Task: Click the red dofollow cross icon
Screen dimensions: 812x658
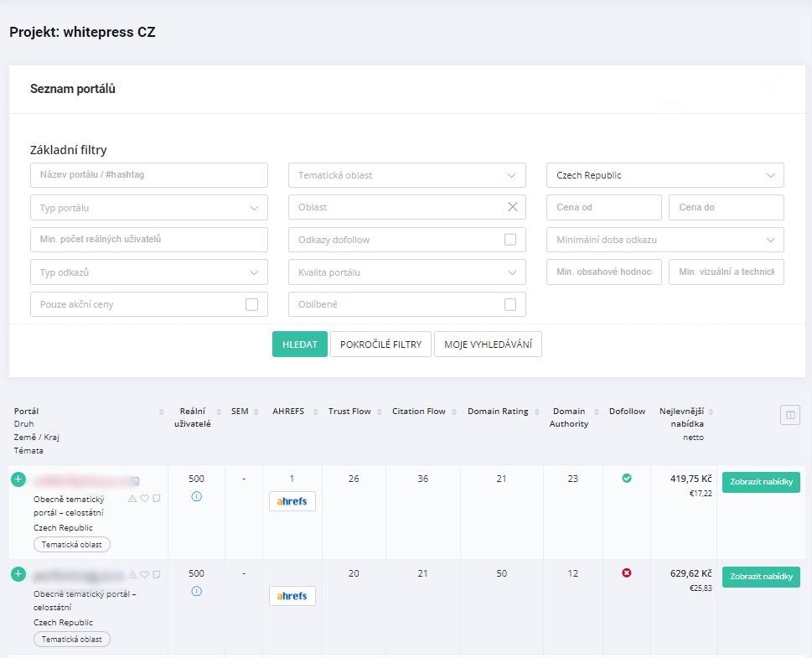Action: [627, 573]
